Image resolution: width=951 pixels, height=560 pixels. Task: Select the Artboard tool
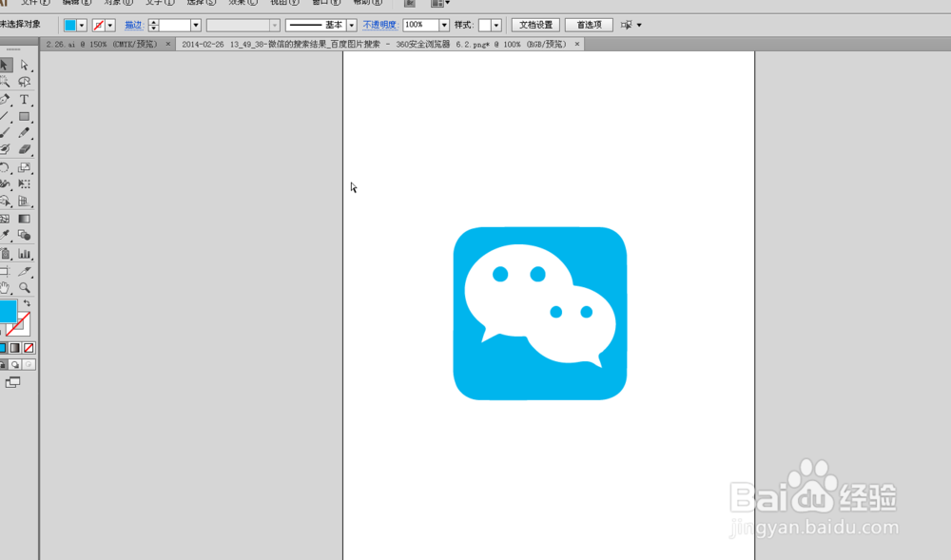coord(6,272)
